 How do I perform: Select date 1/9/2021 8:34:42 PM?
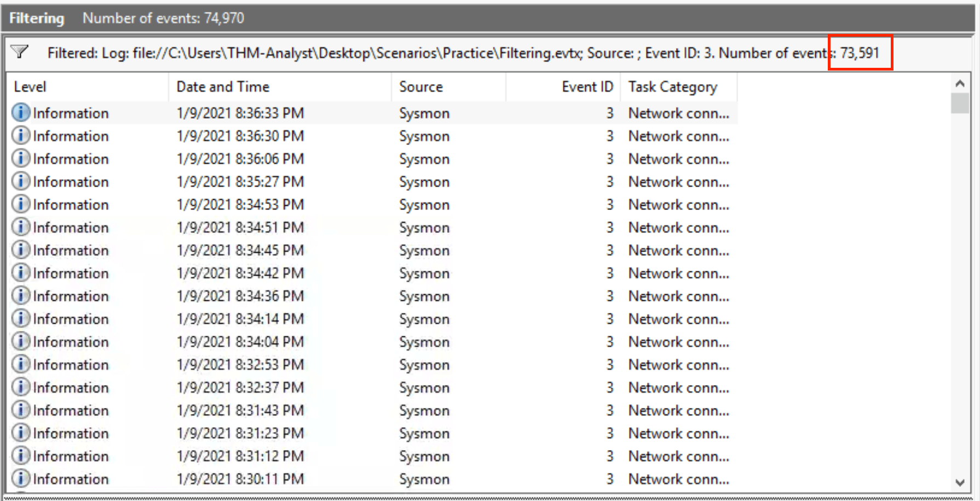coord(240,273)
